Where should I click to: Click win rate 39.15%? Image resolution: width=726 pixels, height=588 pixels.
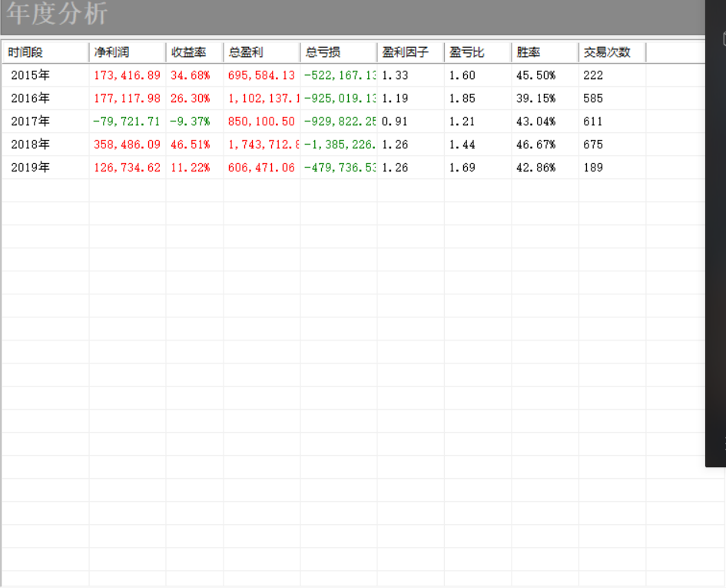[535, 98]
